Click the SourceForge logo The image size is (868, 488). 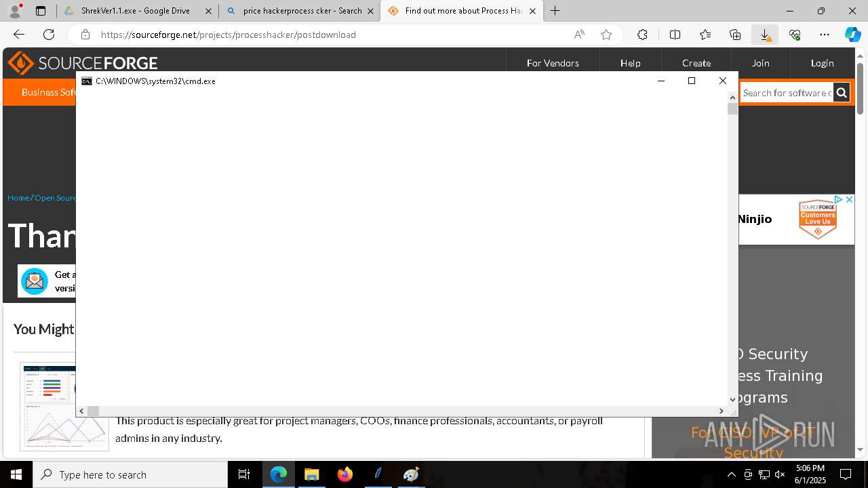tap(82, 63)
